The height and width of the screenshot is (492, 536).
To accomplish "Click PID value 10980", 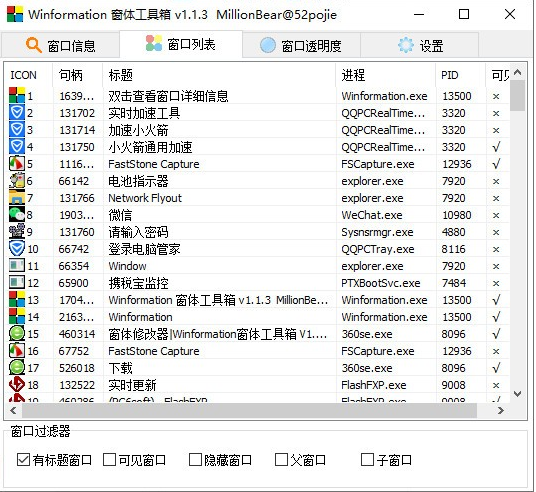I will 457,215.
